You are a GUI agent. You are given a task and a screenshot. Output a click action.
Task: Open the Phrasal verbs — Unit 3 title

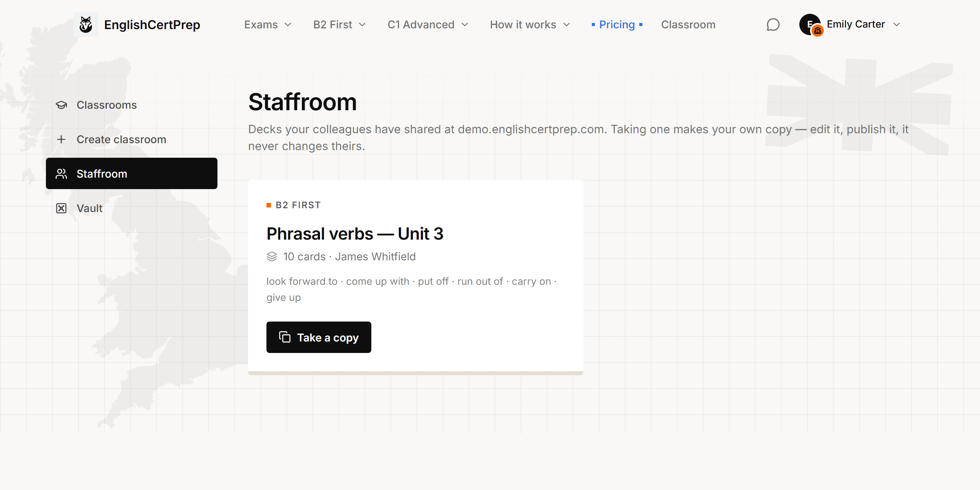pyautogui.click(x=355, y=234)
